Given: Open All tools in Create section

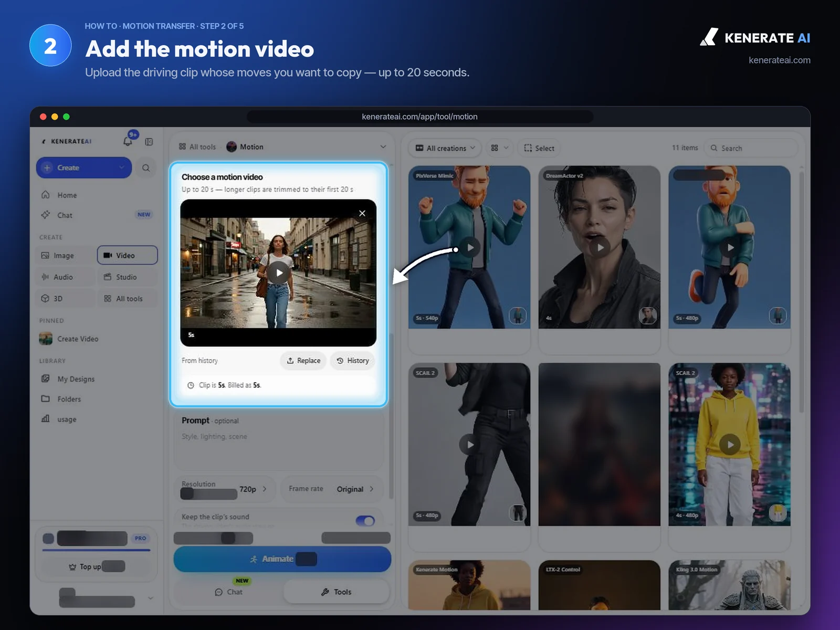Looking at the screenshot, I should pyautogui.click(x=128, y=298).
